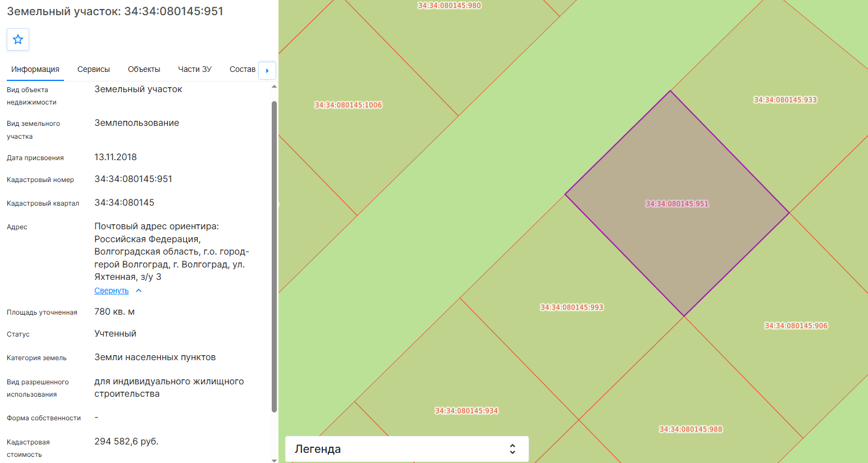Select the Информация tab
The width and height of the screenshot is (868, 463).
(x=35, y=69)
